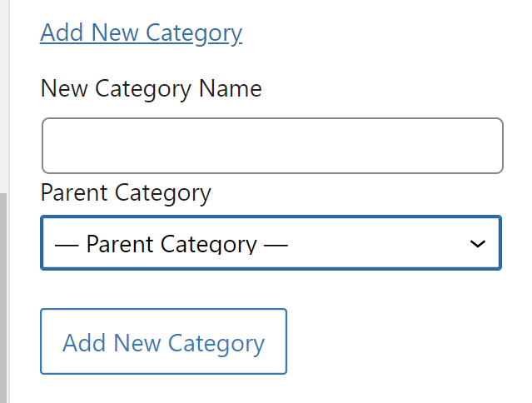This screenshot has width=532, height=403.
Task: Click the Add New Category link at top
Action: click(141, 33)
